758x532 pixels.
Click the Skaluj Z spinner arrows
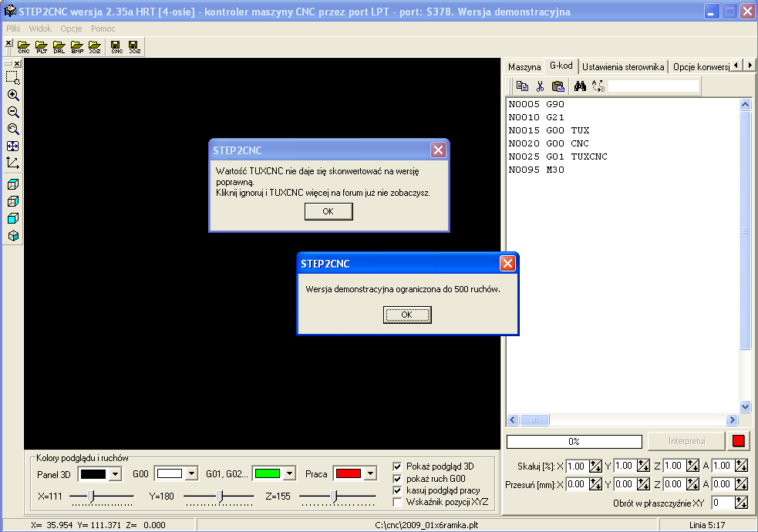692,466
